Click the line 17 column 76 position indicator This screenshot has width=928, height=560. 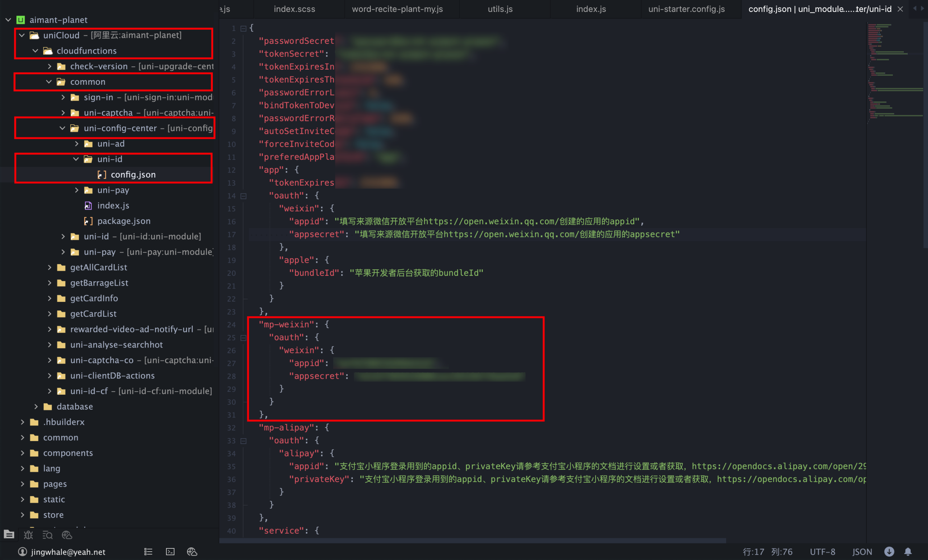[767, 552]
